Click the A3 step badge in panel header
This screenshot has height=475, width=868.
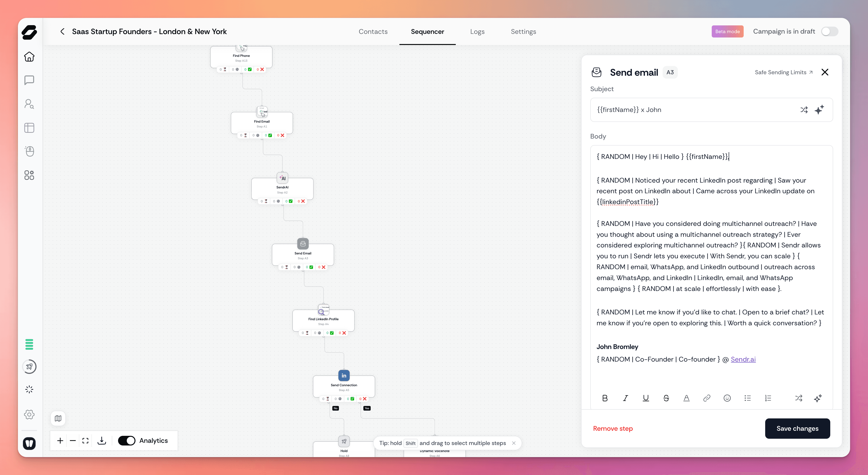[x=670, y=72]
